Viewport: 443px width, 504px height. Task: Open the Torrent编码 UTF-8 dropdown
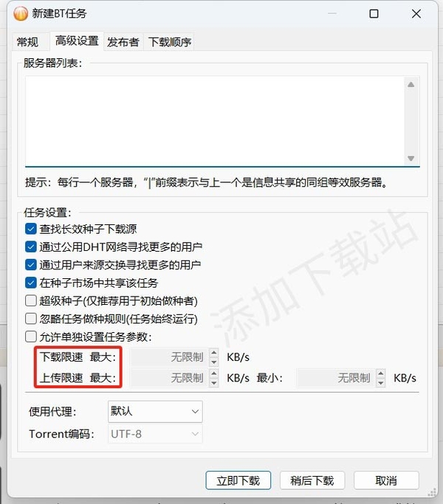click(x=155, y=434)
